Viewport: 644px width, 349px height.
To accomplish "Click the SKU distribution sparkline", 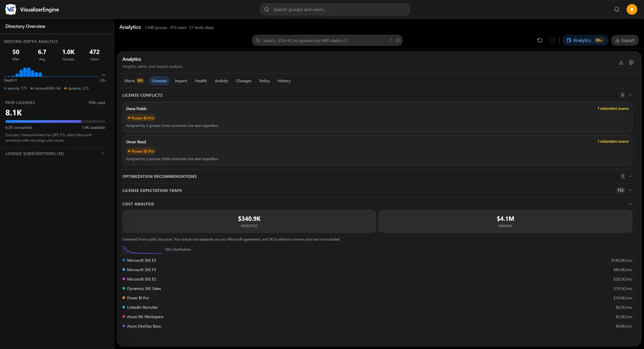I will (x=142, y=249).
